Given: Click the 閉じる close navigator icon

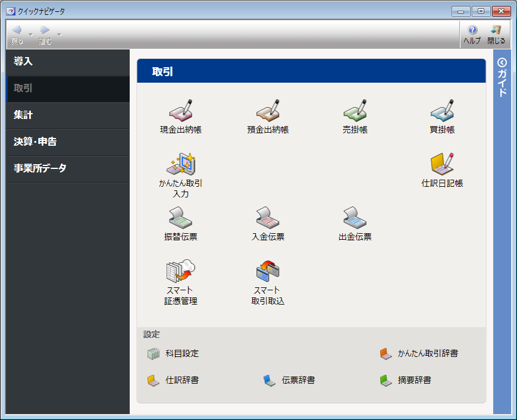Looking at the screenshot, I should tap(496, 30).
